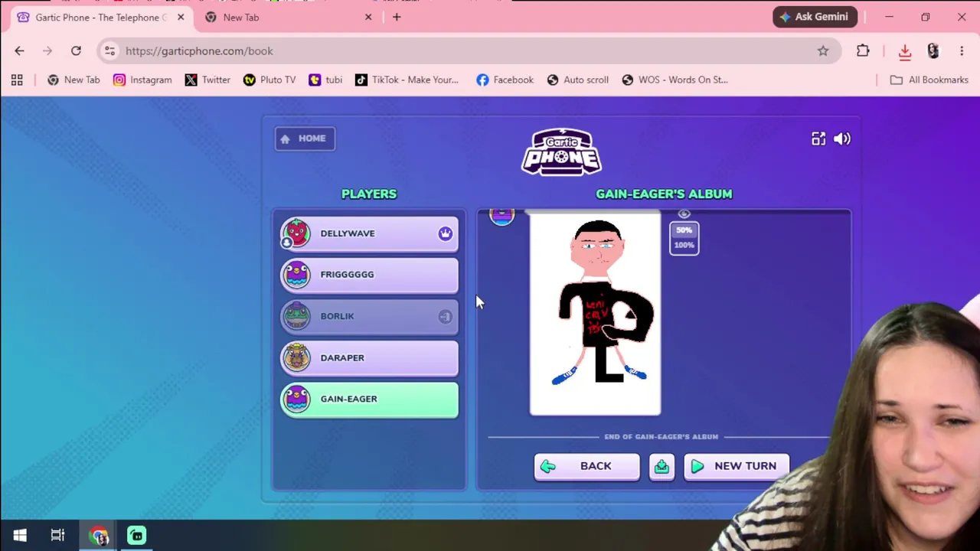This screenshot has height=551, width=980.
Task: Download the album with the save icon
Action: click(x=661, y=466)
